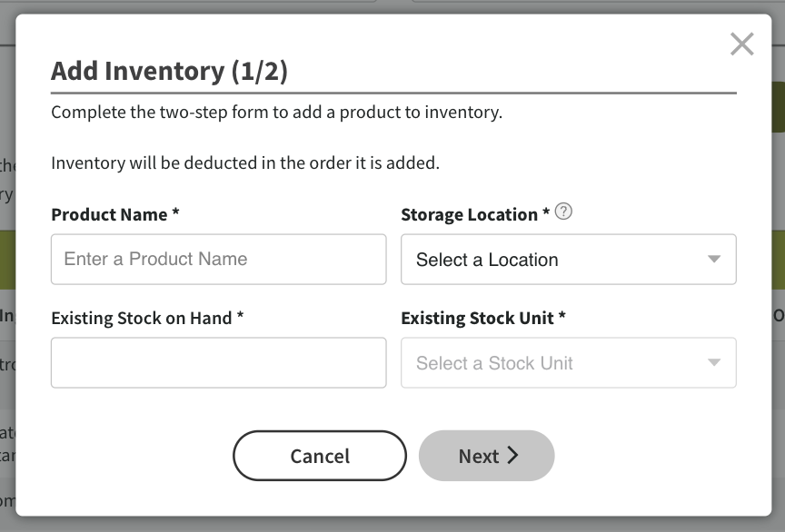Click the Enter a Product Name field
The width and height of the screenshot is (785, 532).
point(218,260)
